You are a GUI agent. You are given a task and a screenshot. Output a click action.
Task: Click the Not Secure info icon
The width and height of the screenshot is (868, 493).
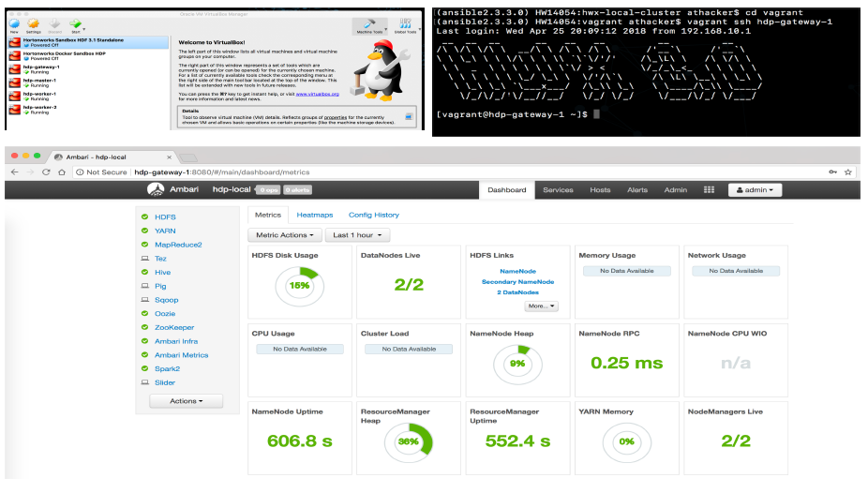80,172
